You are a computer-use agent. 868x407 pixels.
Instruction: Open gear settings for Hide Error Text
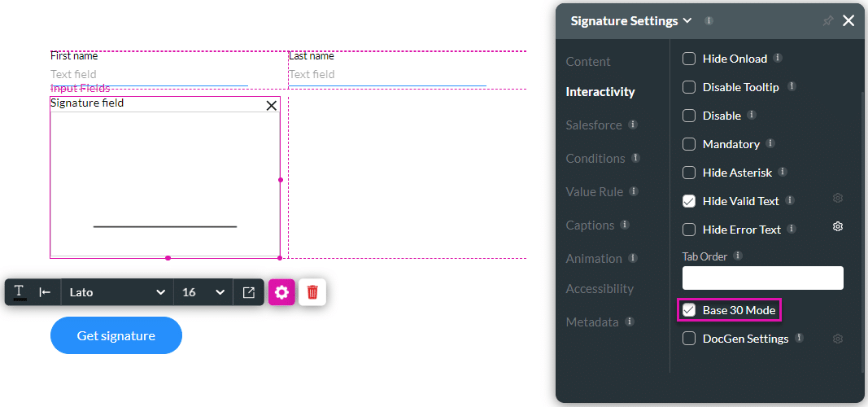tap(838, 226)
